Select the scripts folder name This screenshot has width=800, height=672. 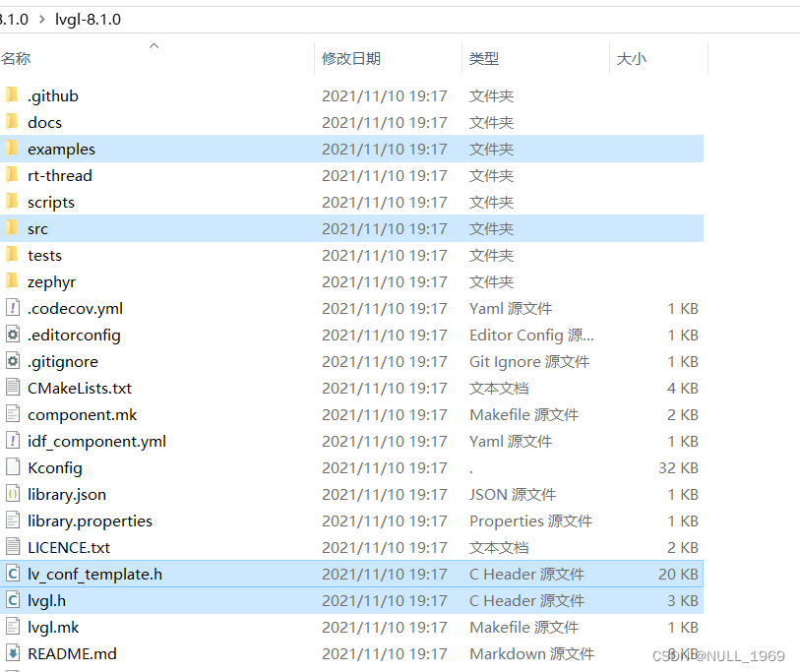click(x=51, y=202)
